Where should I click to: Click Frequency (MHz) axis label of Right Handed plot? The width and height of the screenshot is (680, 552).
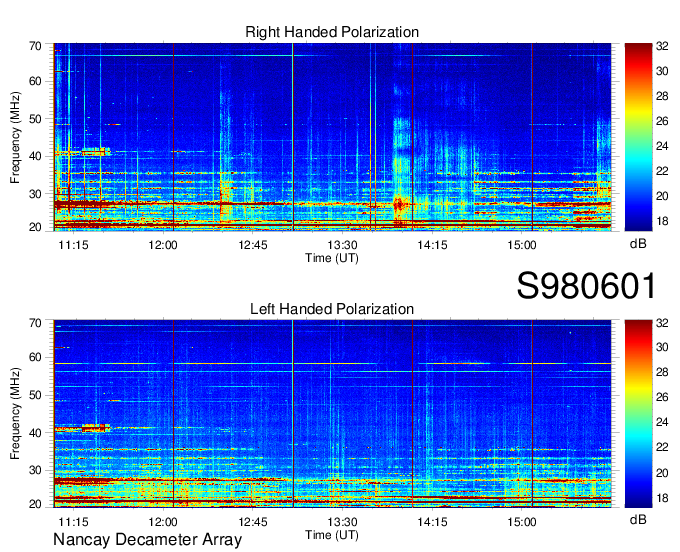pos(15,137)
